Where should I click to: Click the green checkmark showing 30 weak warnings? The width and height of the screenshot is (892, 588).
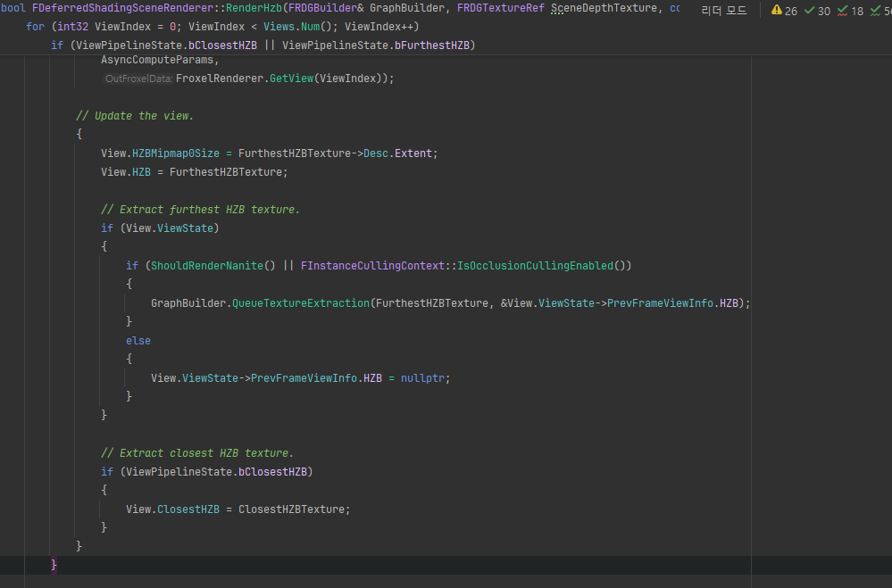(817, 11)
